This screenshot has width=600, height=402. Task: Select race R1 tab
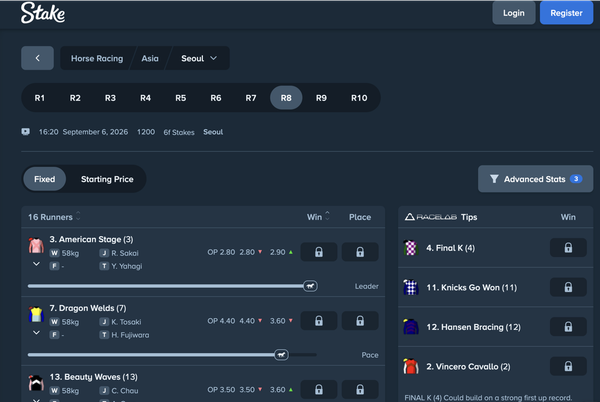[39, 98]
